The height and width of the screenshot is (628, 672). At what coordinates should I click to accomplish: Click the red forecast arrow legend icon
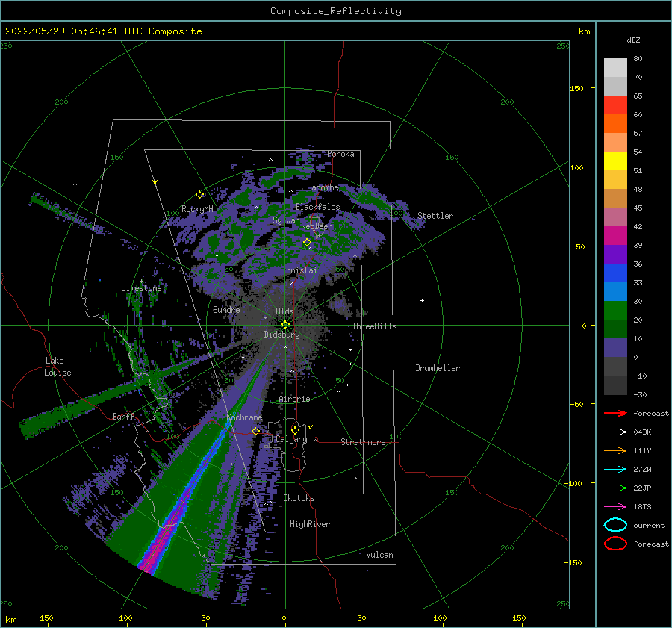point(615,413)
